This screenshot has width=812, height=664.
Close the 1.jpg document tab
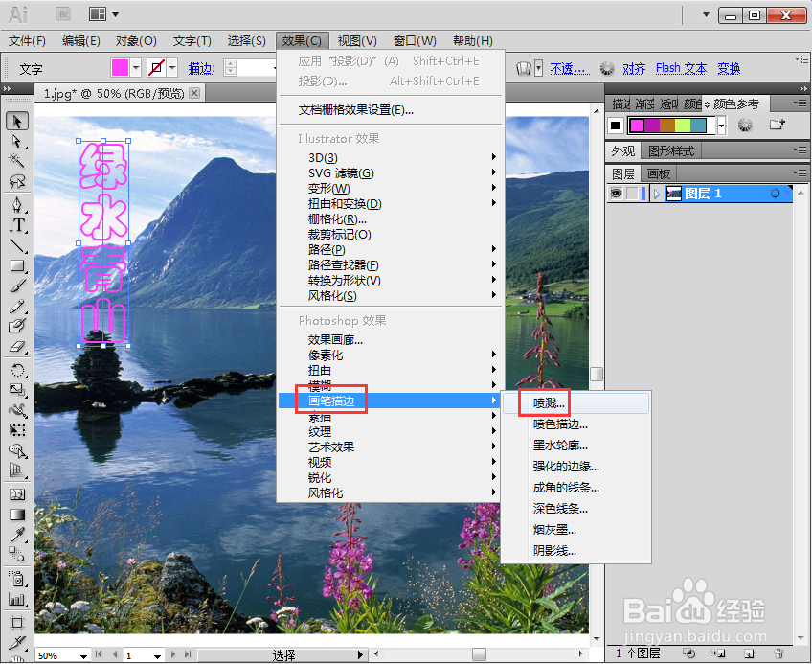(194, 93)
